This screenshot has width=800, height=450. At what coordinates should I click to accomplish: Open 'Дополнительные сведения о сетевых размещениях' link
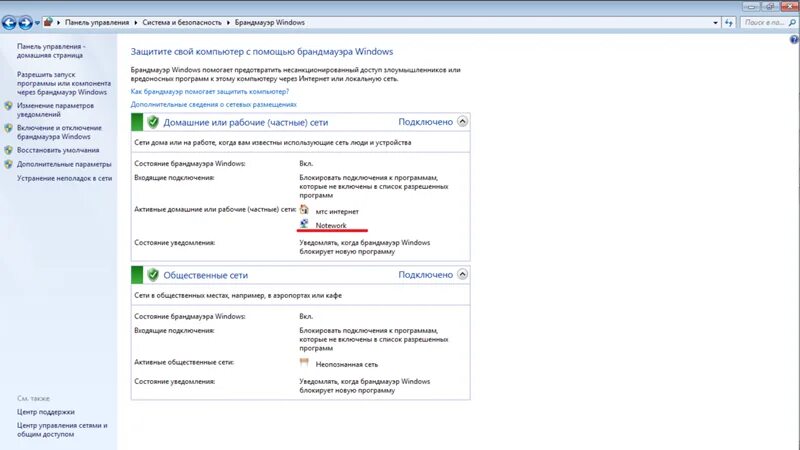point(213,104)
